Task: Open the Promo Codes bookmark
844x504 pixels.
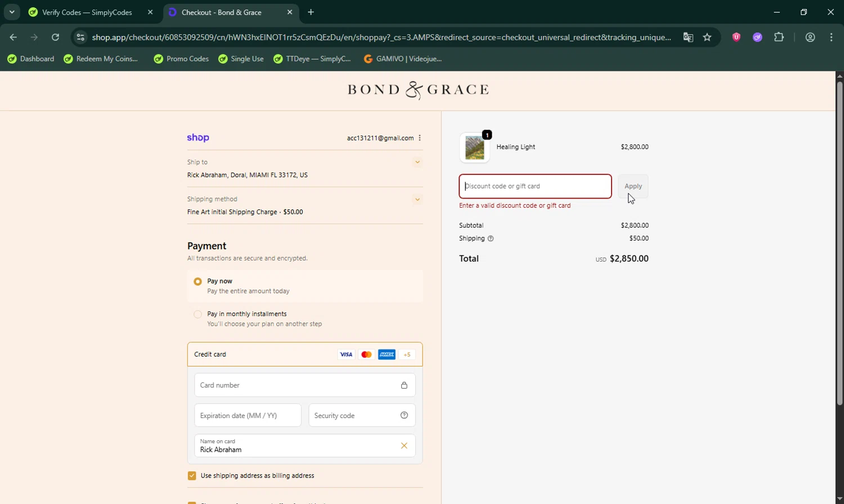Action: [181, 59]
